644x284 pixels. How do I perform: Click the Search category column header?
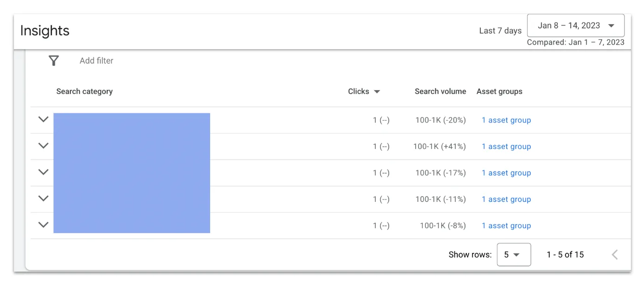(x=84, y=91)
